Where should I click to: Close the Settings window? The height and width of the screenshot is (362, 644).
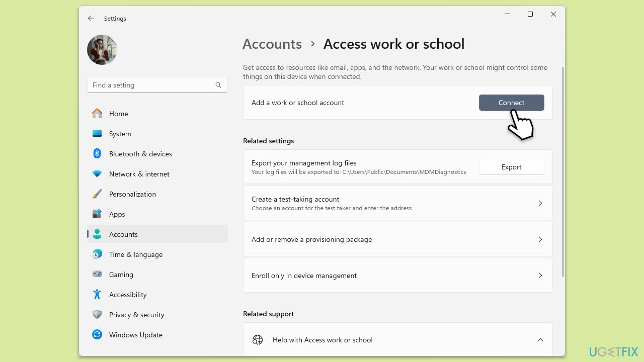(553, 14)
